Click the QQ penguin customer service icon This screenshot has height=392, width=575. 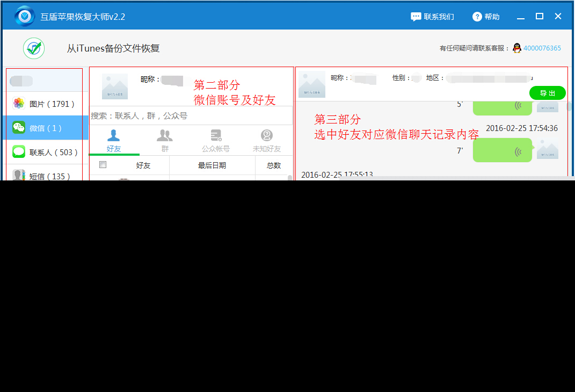pyautogui.click(x=517, y=48)
